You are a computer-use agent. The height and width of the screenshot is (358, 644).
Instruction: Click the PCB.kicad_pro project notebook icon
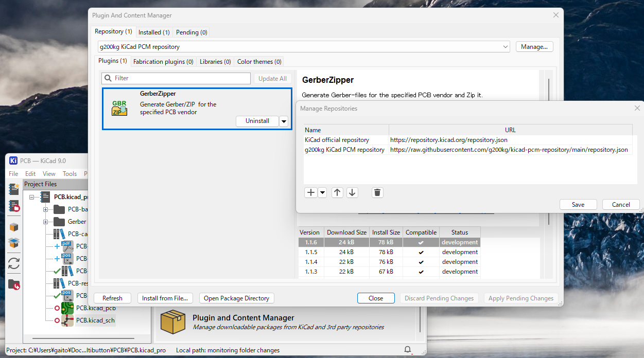[x=45, y=196]
